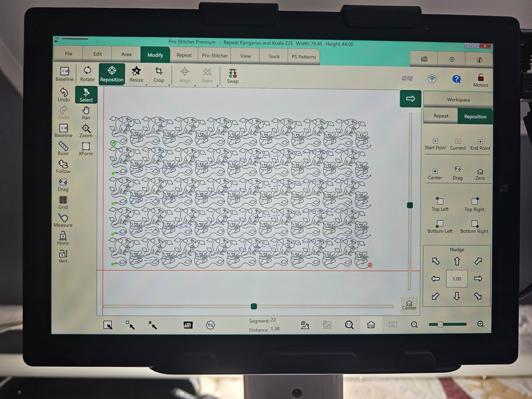Click the zoom level slider handle
The image size is (532, 399).
click(x=440, y=324)
